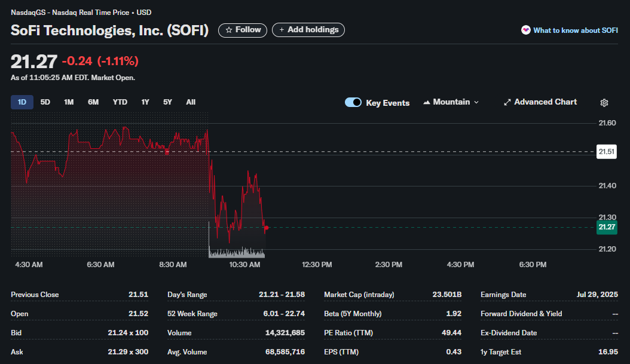Screen dimensions: 630x364
Task: Click the 21.51 previous close axis label
Action: coord(607,151)
